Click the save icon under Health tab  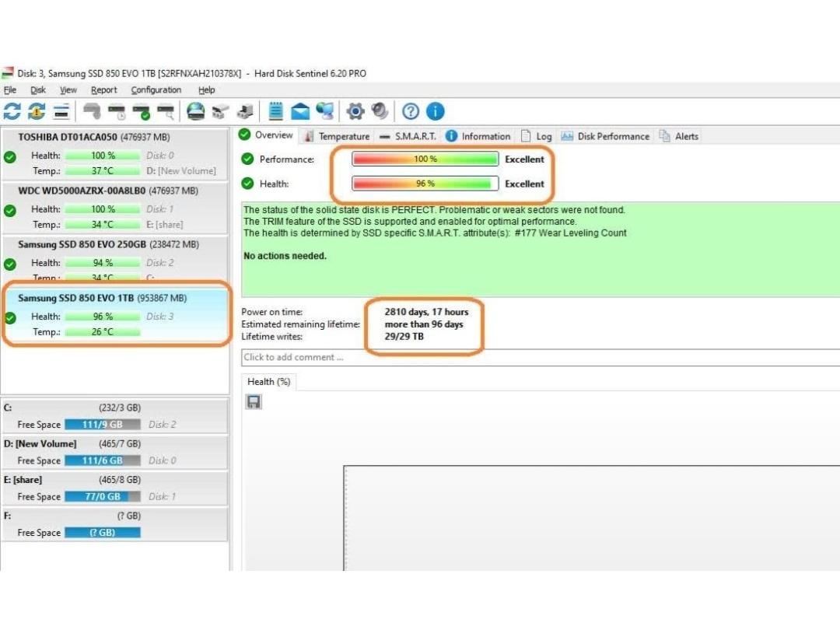254,401
